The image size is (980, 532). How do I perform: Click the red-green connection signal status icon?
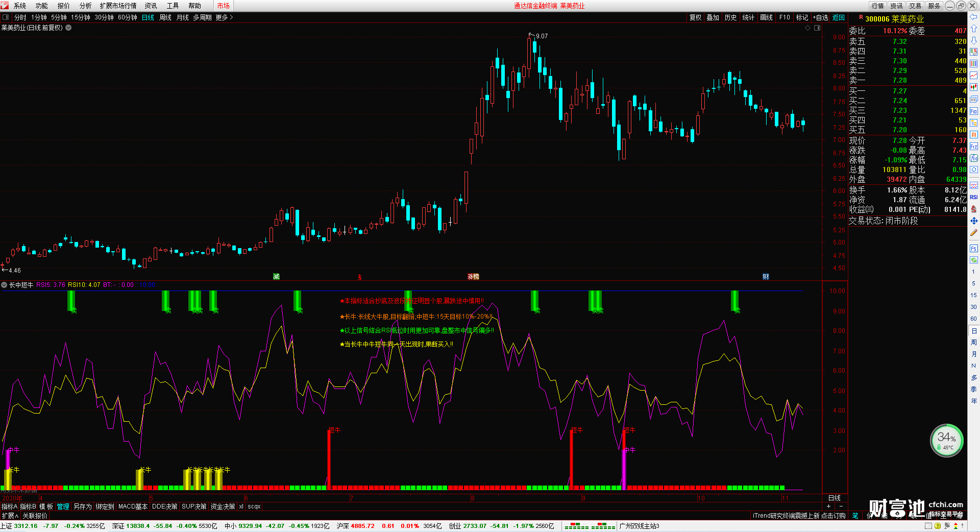click(590, 526)
